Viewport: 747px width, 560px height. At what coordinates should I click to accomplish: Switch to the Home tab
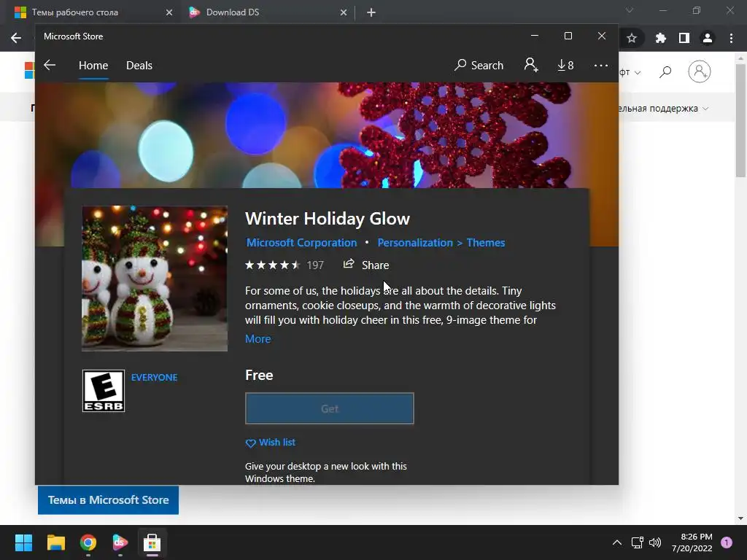click(x=93, y=65)
